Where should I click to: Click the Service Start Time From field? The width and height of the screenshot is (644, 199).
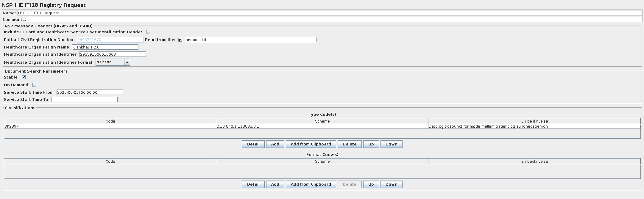click(x=90, y=93)
